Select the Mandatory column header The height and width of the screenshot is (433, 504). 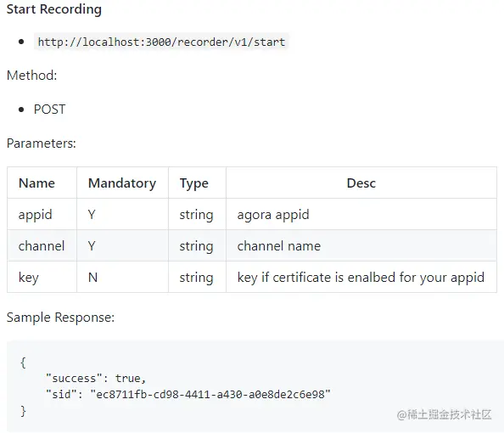click(122, 183)
